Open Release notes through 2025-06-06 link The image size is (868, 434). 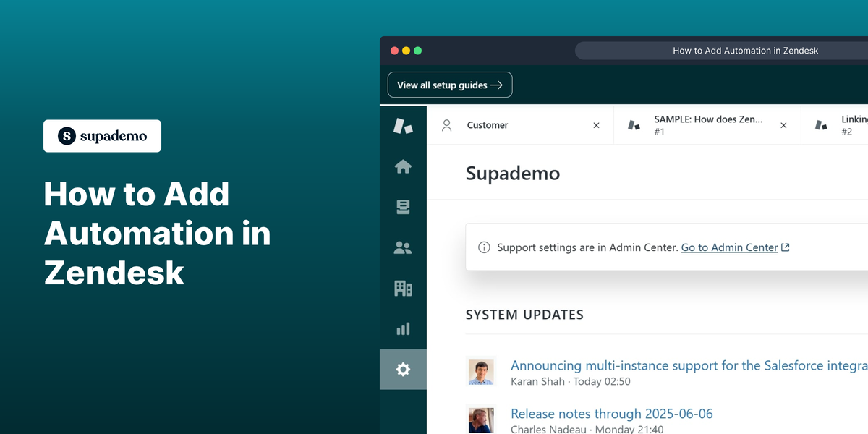(x=612, y=414)
